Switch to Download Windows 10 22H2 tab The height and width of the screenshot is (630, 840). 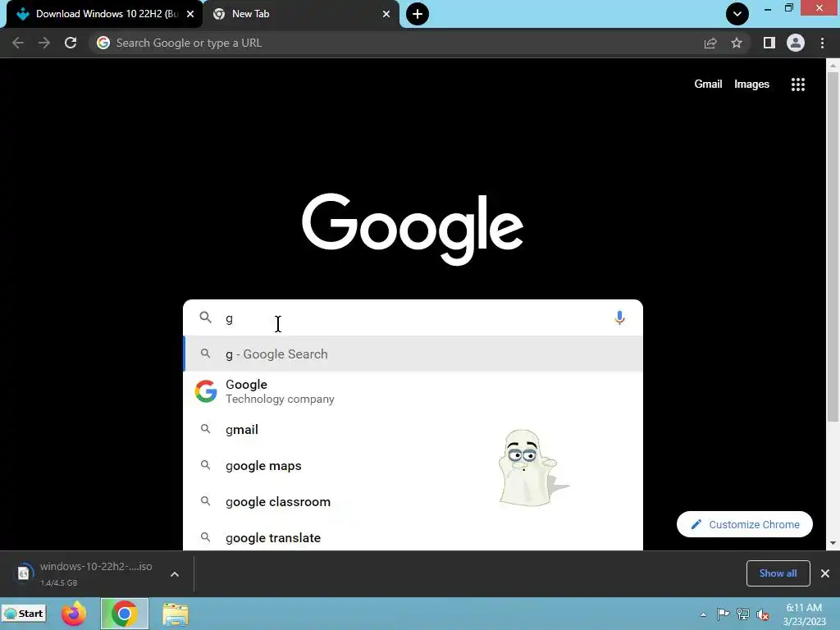(x=104, y=14)
